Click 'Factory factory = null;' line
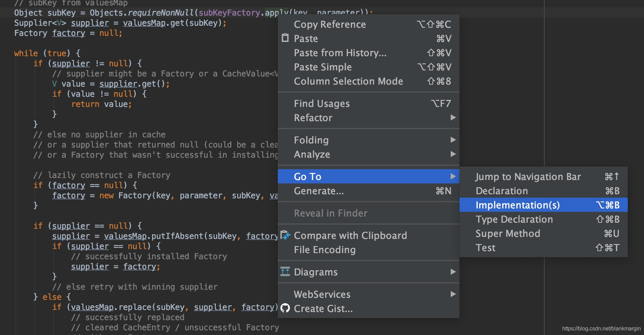This screenshot has width=644, height=335. click(x=68, y=33)
